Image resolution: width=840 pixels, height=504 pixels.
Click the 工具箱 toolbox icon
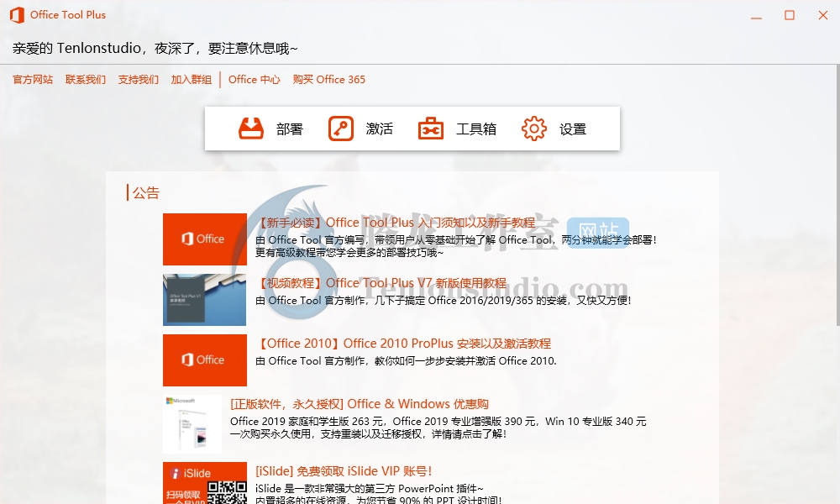tap(431, 129)
